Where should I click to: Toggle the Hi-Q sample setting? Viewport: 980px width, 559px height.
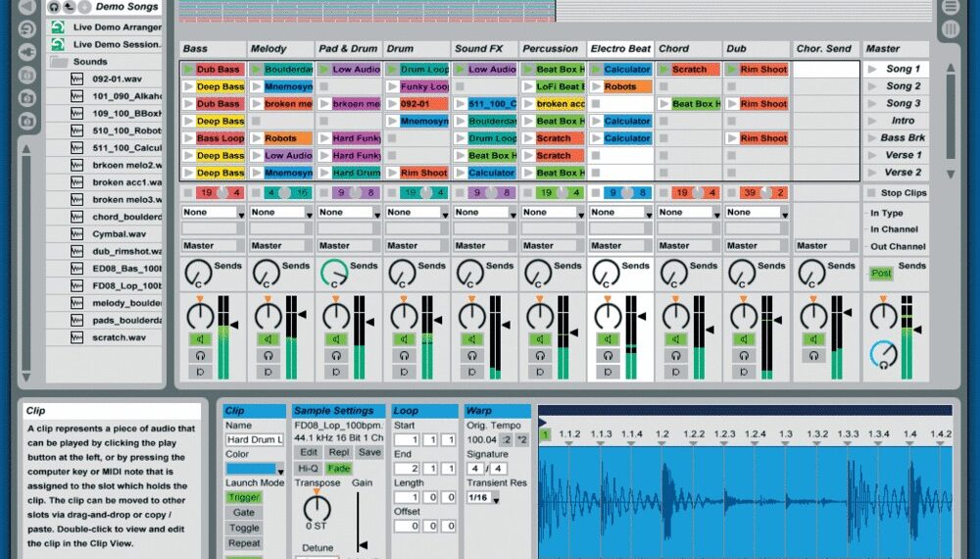pyautogui.click(x=308, y=469)
